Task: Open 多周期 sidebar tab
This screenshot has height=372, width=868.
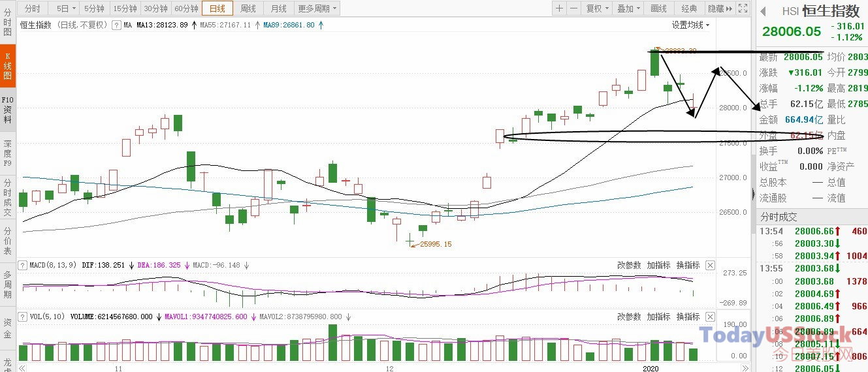Action: tap(8, 285)
